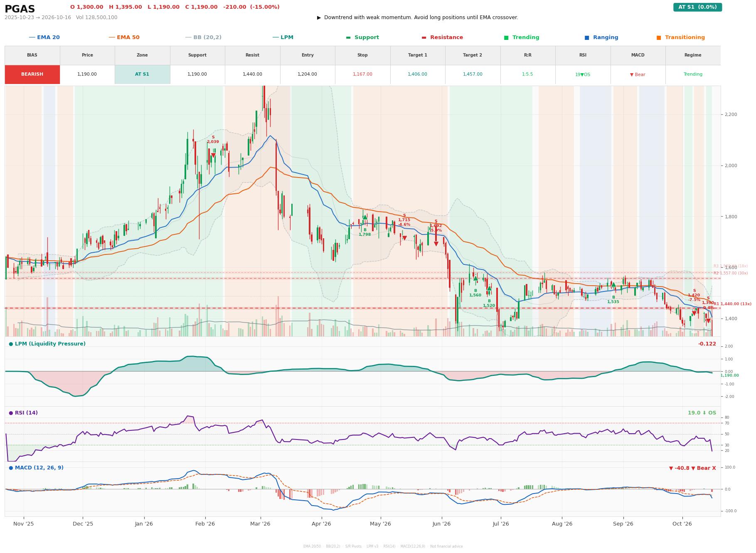Click the R1 1,440.00 (13x) resistance label
The image size is (756, 553).
coord(732,304)
